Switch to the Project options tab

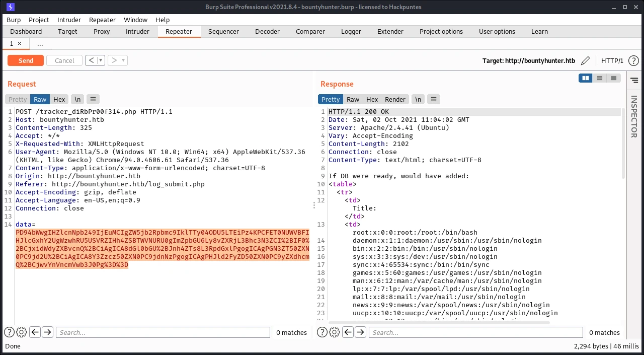(x=441, y=31)
